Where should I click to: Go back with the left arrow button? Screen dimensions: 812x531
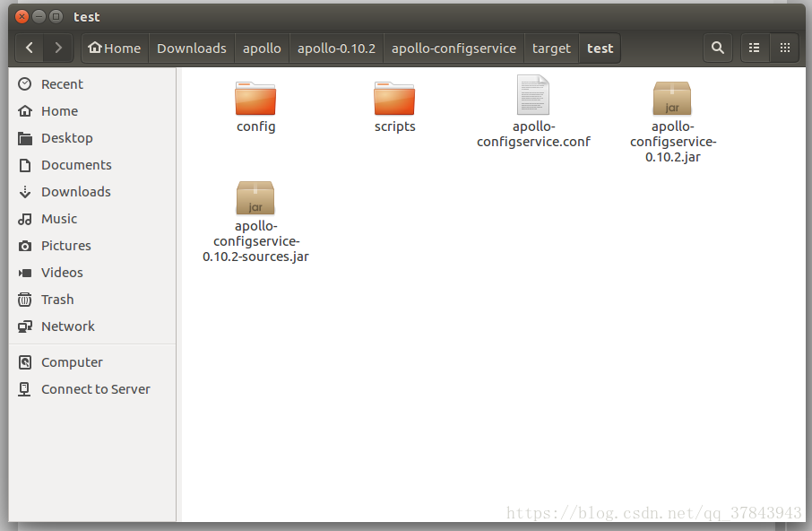pyautogui.click(x=30, y=48)
